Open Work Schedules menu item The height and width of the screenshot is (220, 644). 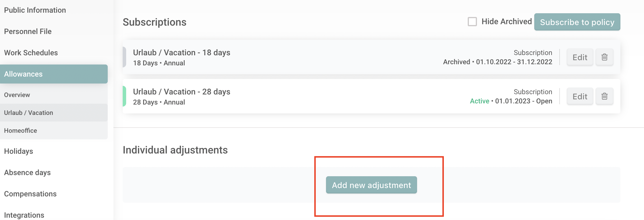click(x=31, y=53)
